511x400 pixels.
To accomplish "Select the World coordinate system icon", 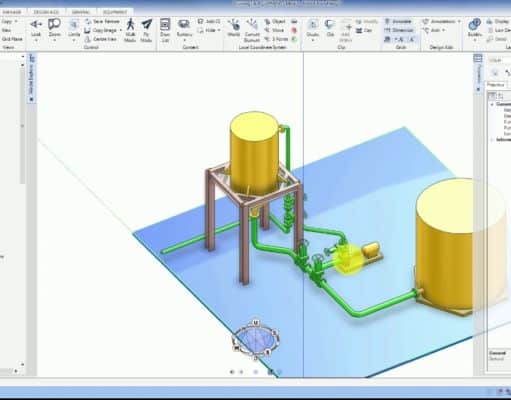I will tap(234, 25).
